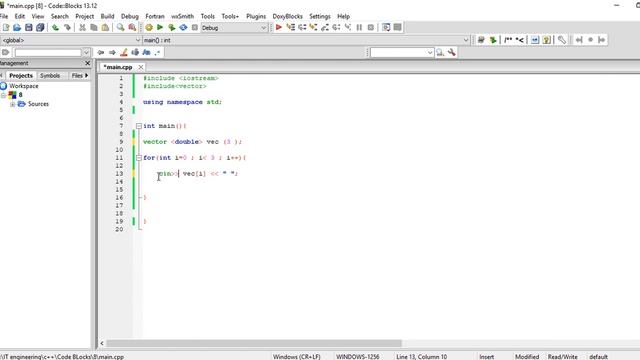Paste from clipboard icon
The height and width of the screenshot is (360, 640).
click(x=105, y=27)
